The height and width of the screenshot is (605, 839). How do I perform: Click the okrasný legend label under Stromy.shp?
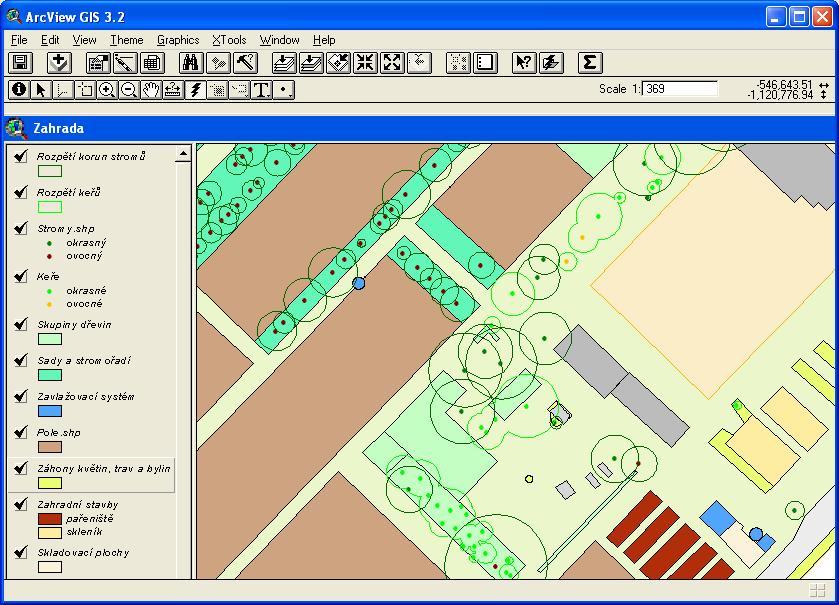86,242
